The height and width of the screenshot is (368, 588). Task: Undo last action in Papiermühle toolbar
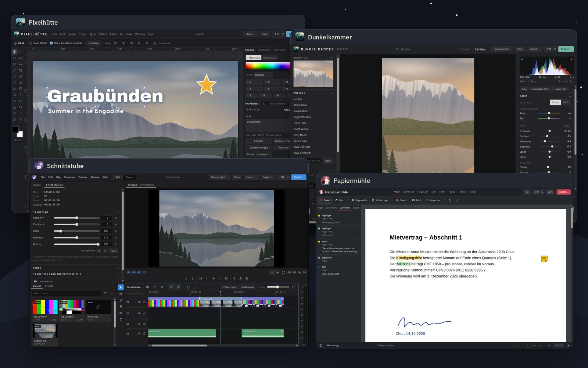pyautogui.click(x=450, y=200)
